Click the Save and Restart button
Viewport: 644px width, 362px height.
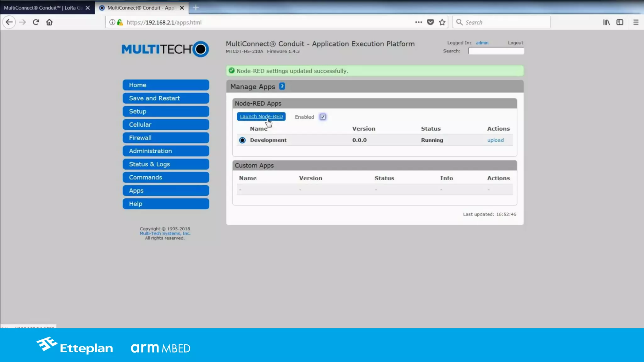click(166, 98)
